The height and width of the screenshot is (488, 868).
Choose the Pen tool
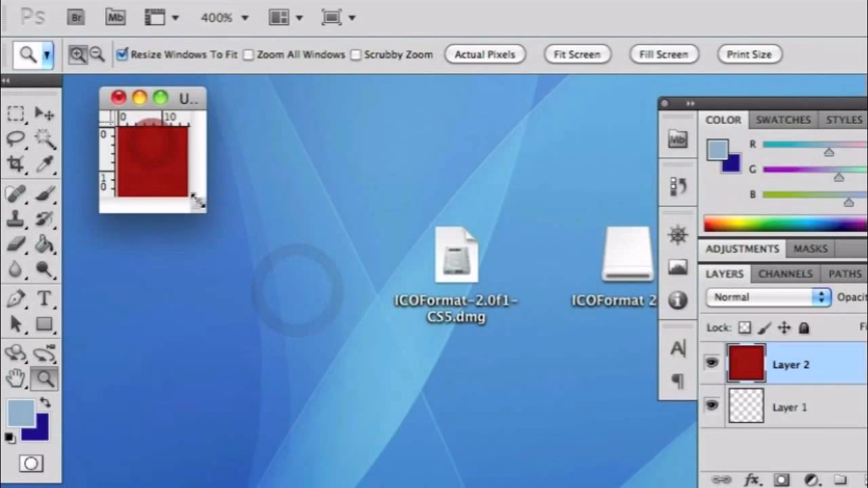click(x=15, y=298)
